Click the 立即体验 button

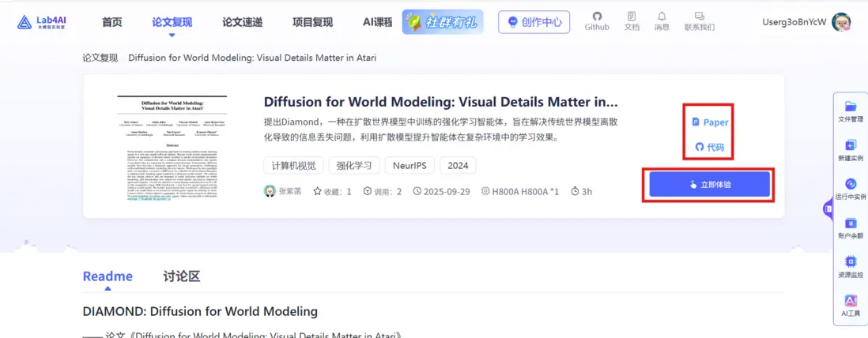[709, 184]
